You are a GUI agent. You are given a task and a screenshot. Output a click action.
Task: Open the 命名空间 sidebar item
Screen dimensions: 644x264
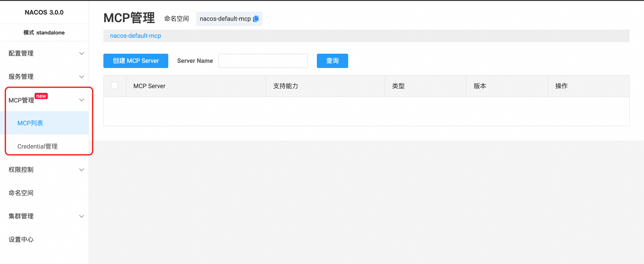click(x=21, y=193)
